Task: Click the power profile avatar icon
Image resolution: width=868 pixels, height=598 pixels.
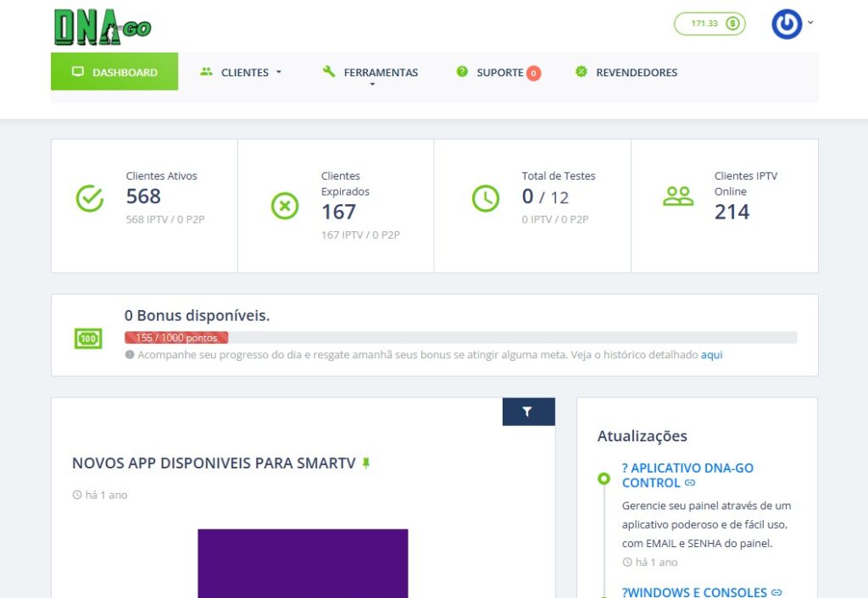Action: [786, 25]
